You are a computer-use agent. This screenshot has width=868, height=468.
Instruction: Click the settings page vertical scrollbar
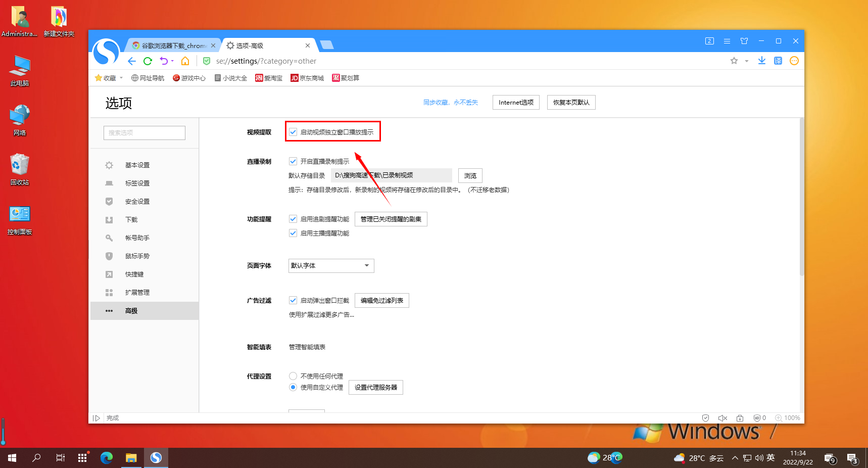(x=801, y=197)
